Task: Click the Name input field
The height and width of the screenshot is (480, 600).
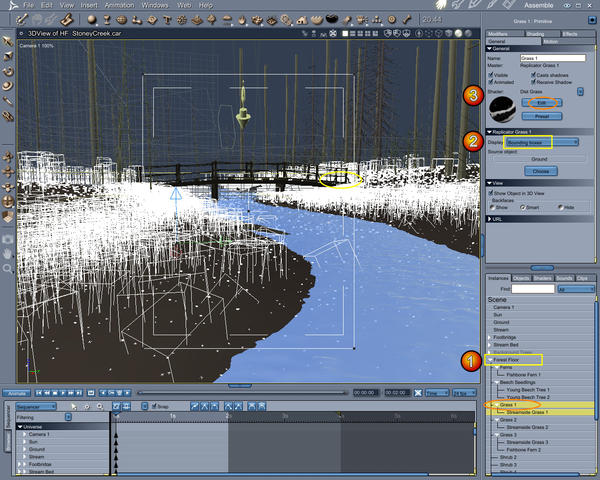Action: pyautogui.click(x=553, y=58)
